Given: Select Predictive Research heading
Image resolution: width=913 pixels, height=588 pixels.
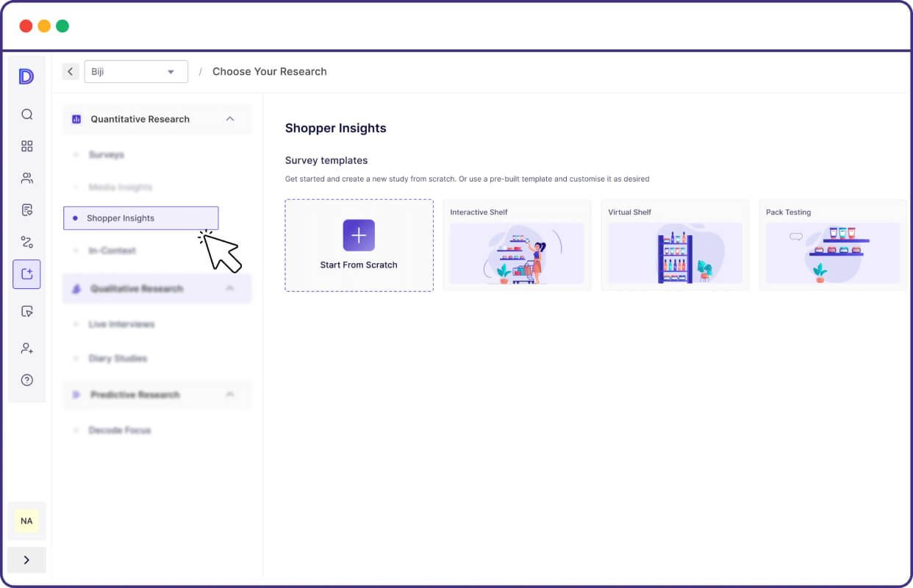Looking at the screenshot, I should coord(135,395).
